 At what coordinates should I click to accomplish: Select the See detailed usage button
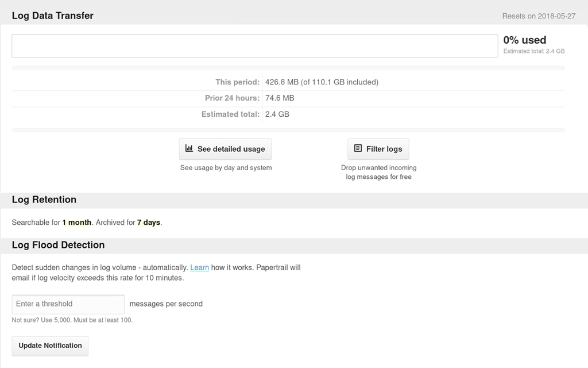(225, 148)
